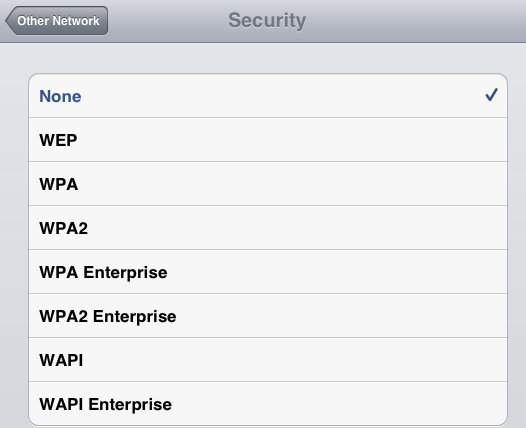Select WPA2 Enterprise option

click(268, 316)
